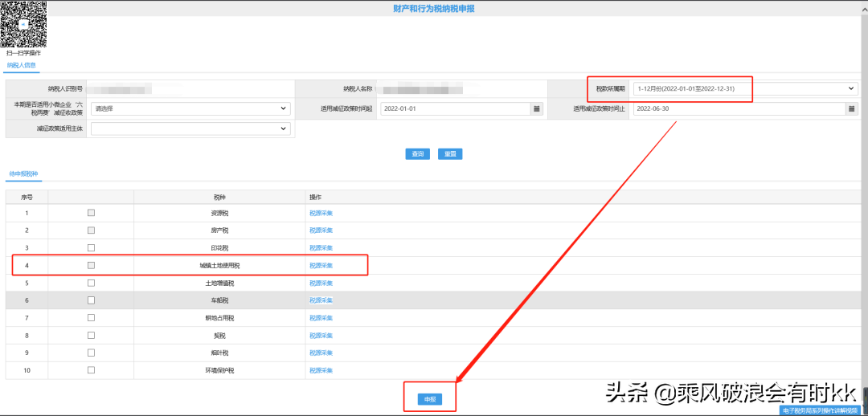Tick the checkbox for 城镇土地使用税

(x=91, y=265)
